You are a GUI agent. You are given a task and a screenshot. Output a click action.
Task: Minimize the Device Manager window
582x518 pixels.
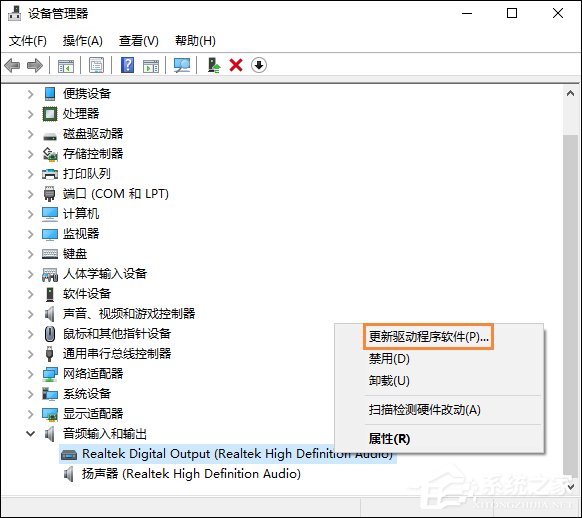pyautogui.click(x=467, y=13)
